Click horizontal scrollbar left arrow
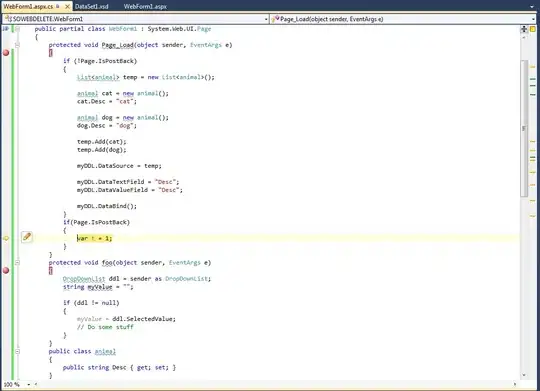The image size is (540, 391). 36,384
